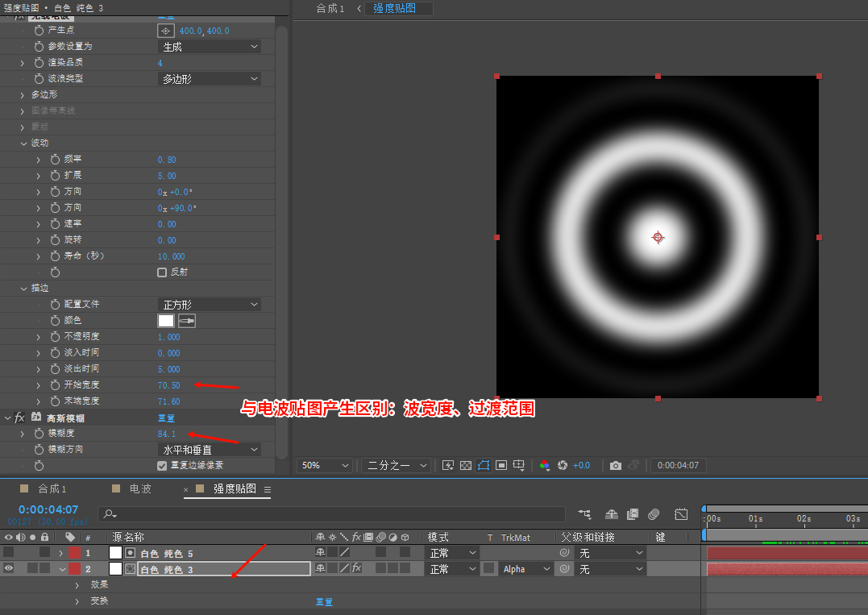Screen dimensions: 868x615
Task: Click the 84.1 模糊度 value
Action: point(167,434)
